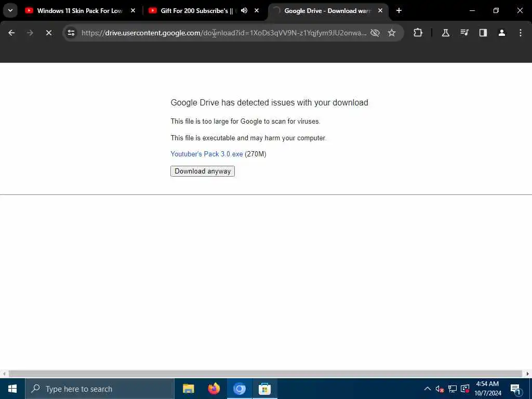This screenshot has width=532, height=399.
Task: Click Youtuber's Pack 3.0.exe link
Action: point(207,154)
